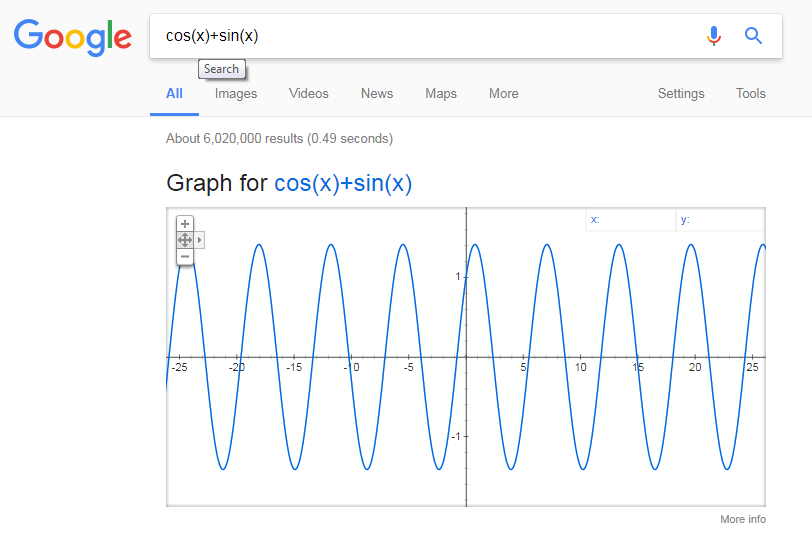Zoom out of the graph with minus button
812x536 pixels.
click(185, 257)
